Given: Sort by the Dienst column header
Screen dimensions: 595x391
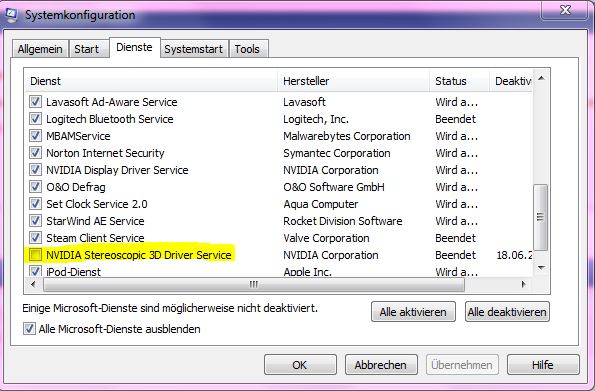Looking at the screenshot, I should [151, 81].
